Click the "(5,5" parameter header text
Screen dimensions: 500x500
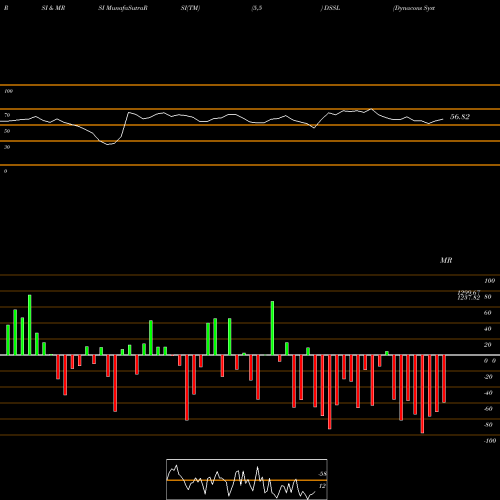[257, 8]
